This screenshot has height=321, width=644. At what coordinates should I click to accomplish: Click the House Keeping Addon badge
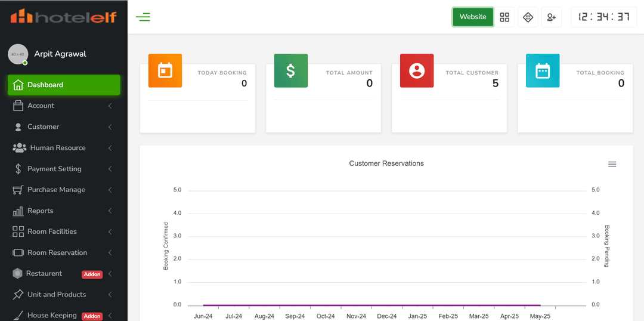tap(92, 316)
